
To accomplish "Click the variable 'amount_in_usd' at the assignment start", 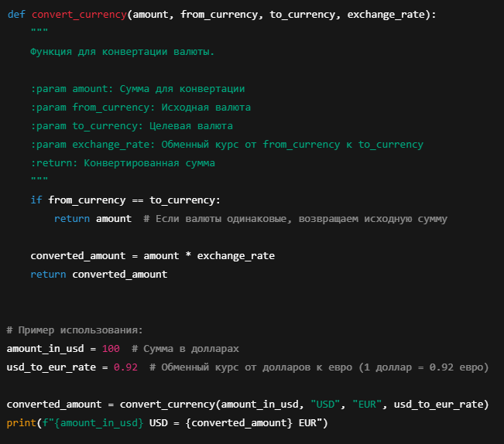I will pos(46,349).
